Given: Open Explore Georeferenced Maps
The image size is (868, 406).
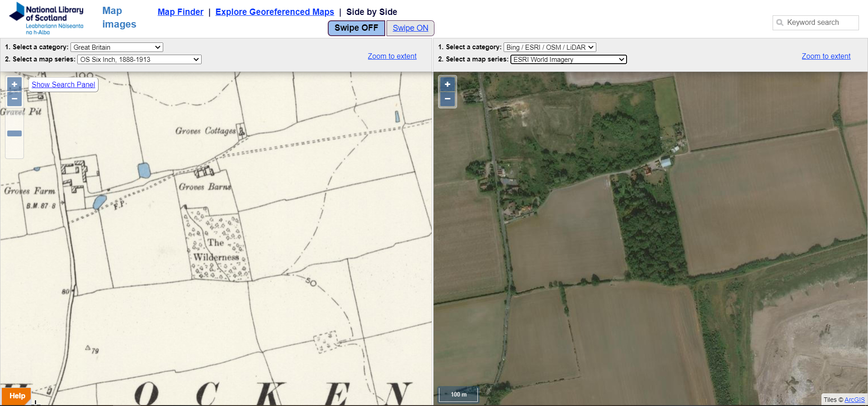Looking at the screenshot, I should click(x=275, y=12).
